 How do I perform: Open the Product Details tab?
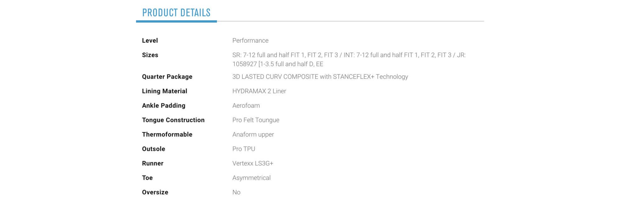click(x=176, y=13)
